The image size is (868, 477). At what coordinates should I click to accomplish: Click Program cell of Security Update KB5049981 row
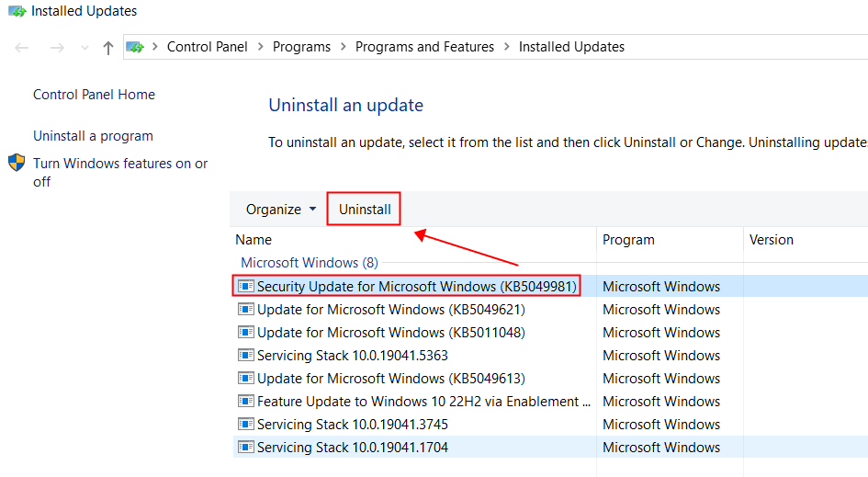661,287
